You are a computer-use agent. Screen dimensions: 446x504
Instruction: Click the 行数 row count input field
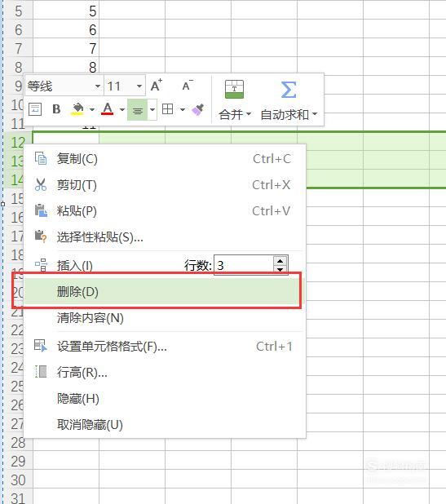(x=244, y=265)
